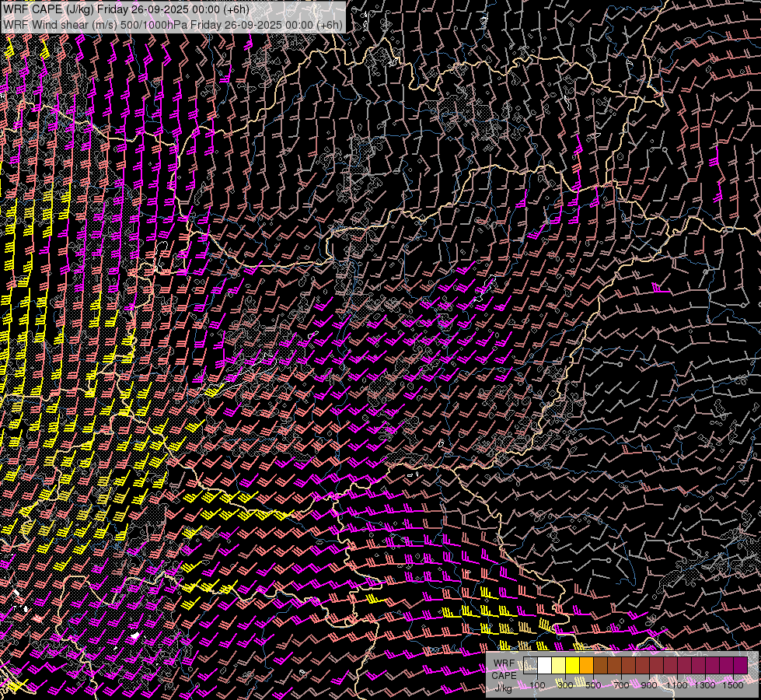
Task: Click the empty first box of the CAPE legend
Action: click(531, 665)
